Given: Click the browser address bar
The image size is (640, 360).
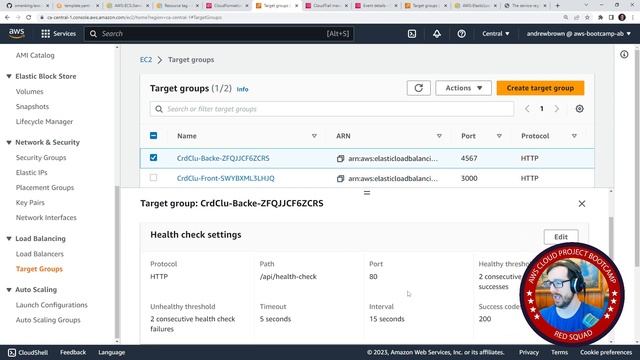Looking at the screenshot, I should click(x=300, y=18).
